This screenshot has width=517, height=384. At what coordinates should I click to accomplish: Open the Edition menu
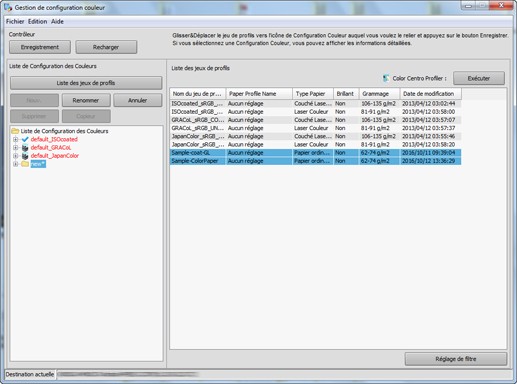[37, 21]
